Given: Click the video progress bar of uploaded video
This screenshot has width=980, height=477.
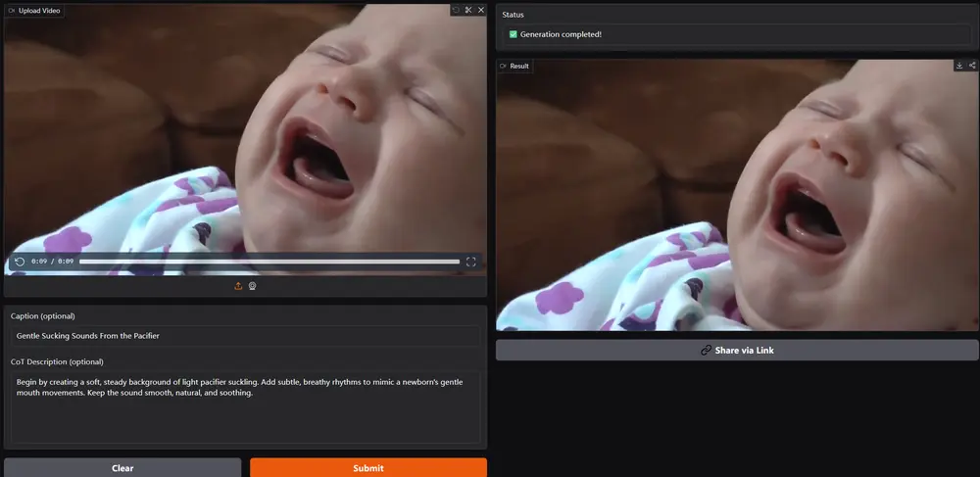Looking at the screenshot, I should [x=269, y=262].
